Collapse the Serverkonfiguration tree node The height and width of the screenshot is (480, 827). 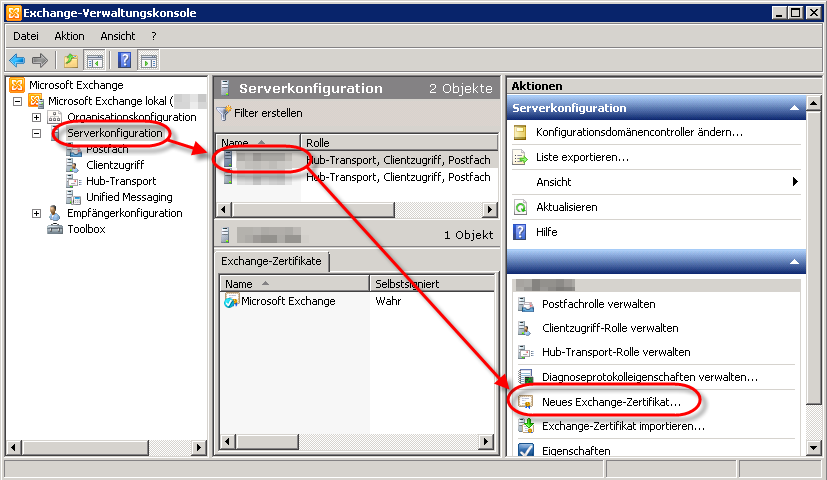click(x=37, y=133)
